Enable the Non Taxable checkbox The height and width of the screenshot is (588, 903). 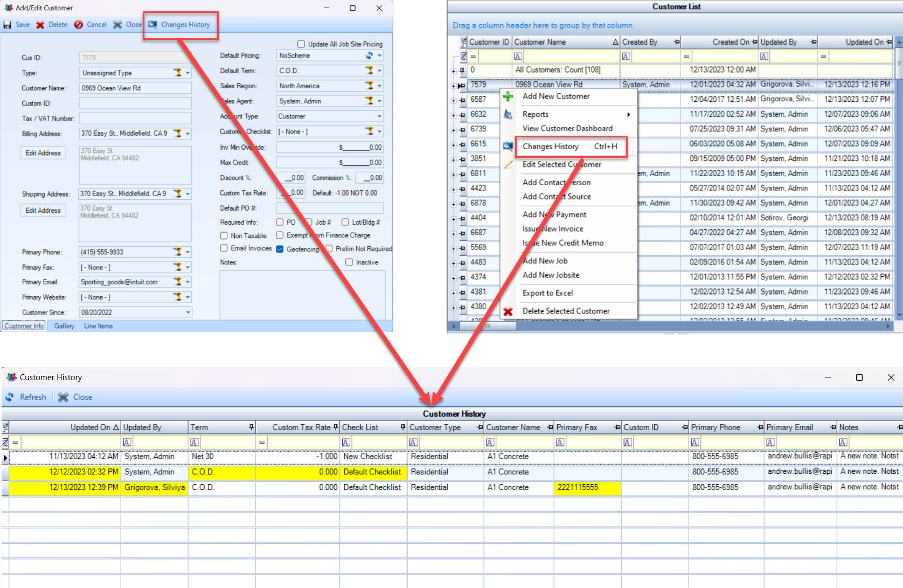click(224, 235)
